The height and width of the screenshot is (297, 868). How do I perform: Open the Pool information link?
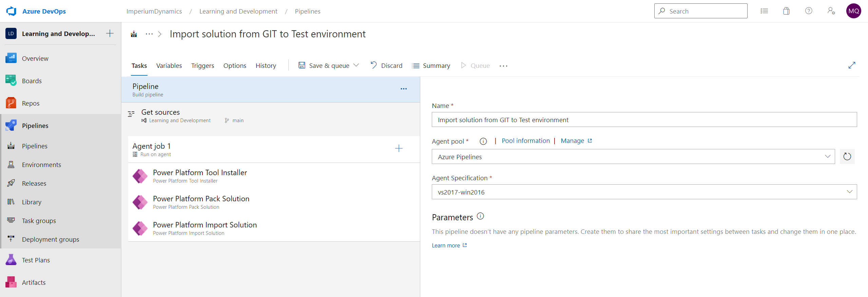(526, 141)
